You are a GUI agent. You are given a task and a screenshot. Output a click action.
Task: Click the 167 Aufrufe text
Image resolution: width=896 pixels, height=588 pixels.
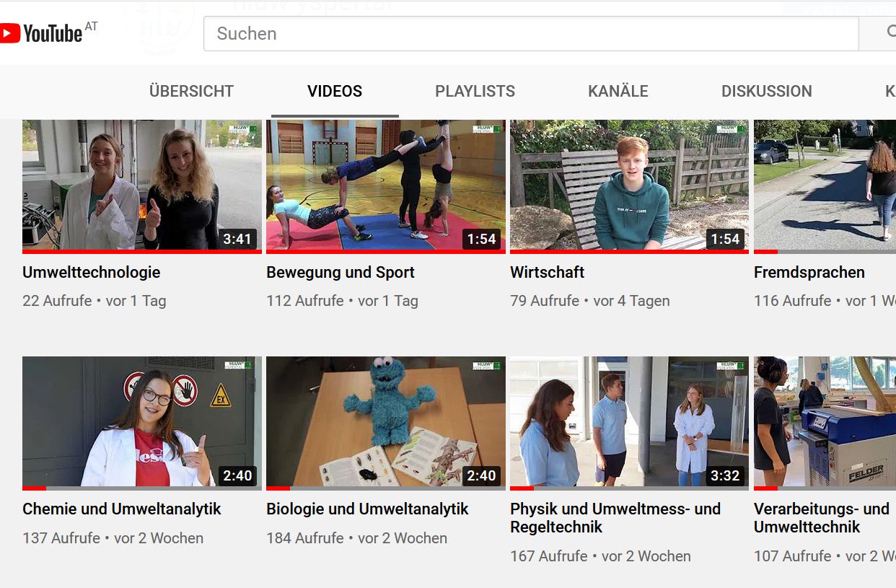(549, 556)
